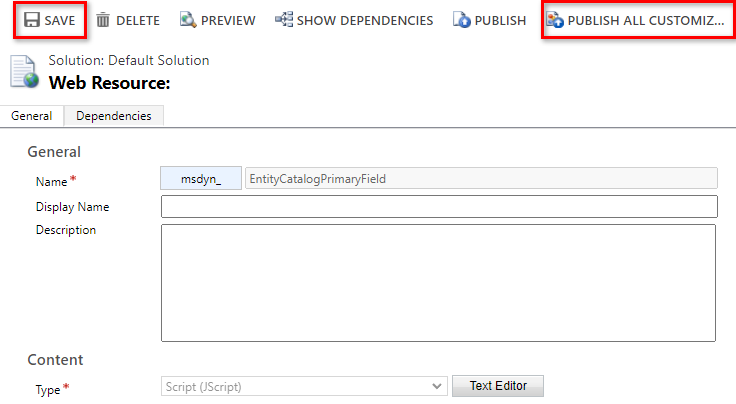Click the General section heading

coord(54,152)
